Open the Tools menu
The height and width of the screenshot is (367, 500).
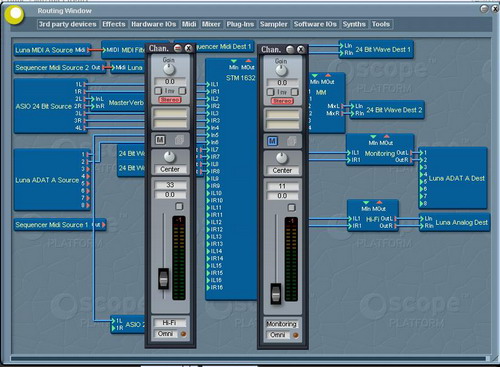click(381, 24)
